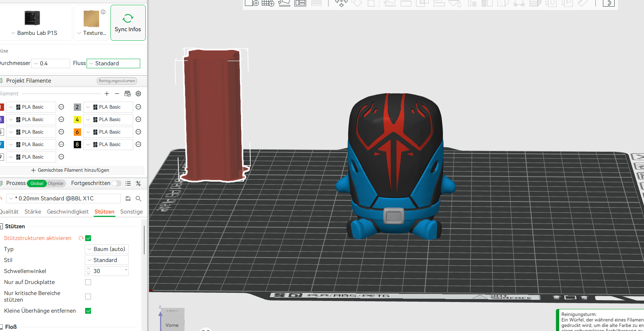The height and width of the screenshot is (331, 644).
Task: Open the Stil Standard dropdown
Action: click(x=107, y=260)
